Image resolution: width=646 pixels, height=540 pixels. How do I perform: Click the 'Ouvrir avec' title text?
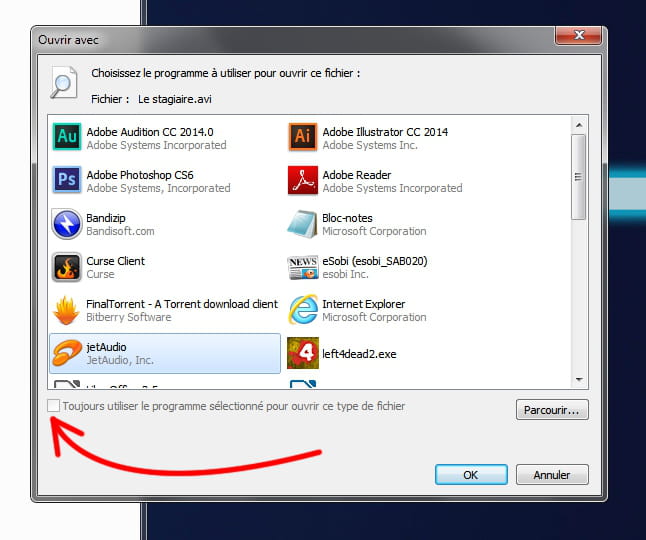68,40
